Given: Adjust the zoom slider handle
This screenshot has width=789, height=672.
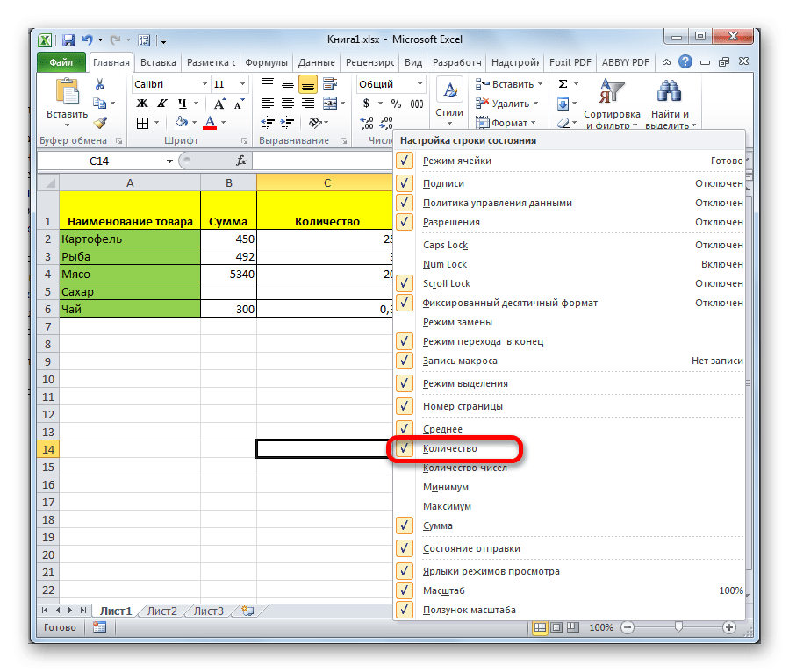Looking at the screenshot, I should pyautogui.click(x=678, y=626).
